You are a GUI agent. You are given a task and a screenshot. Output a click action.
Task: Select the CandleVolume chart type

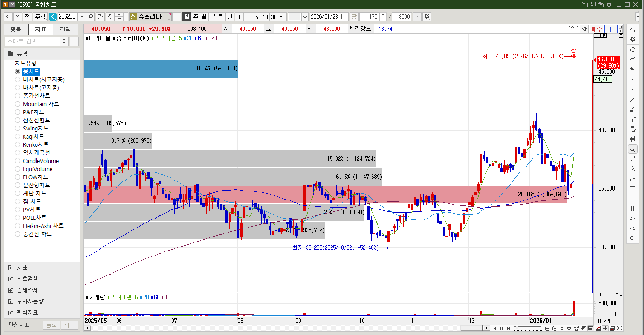click(18, 161)
